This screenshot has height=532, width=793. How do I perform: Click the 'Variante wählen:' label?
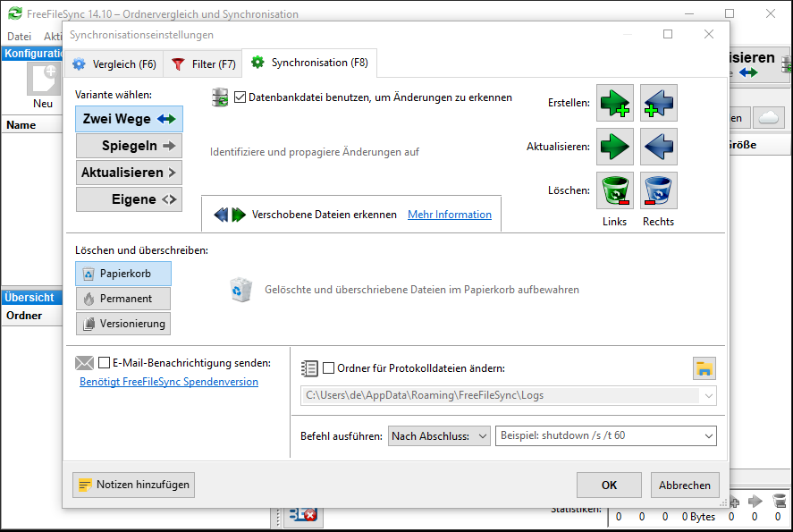(114, 95)
